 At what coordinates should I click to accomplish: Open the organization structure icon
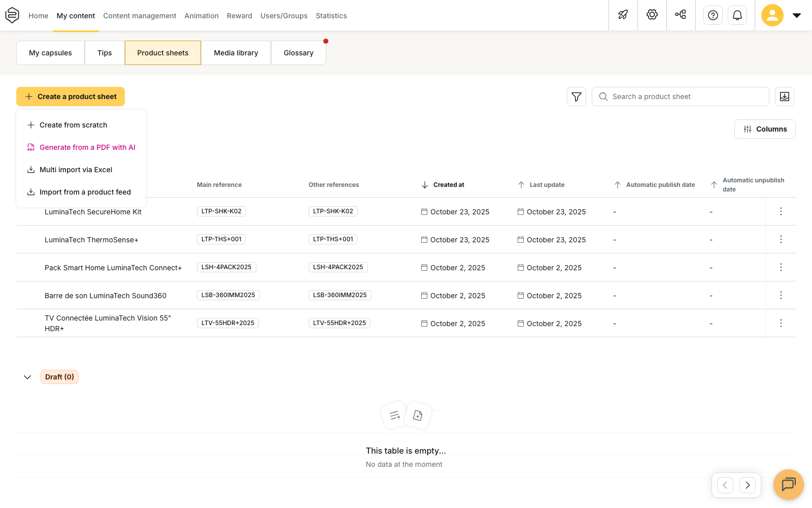[681, 15]
